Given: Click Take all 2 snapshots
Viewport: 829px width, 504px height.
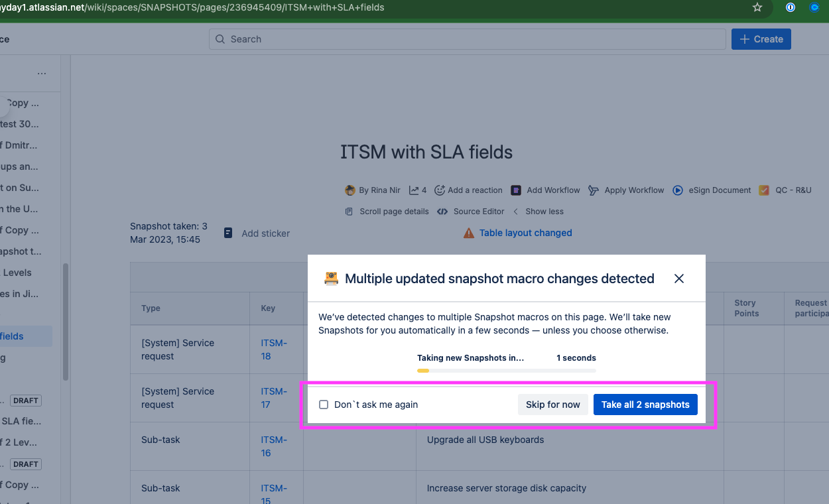Looking at the screenshot, I should (x=645, y=405).
